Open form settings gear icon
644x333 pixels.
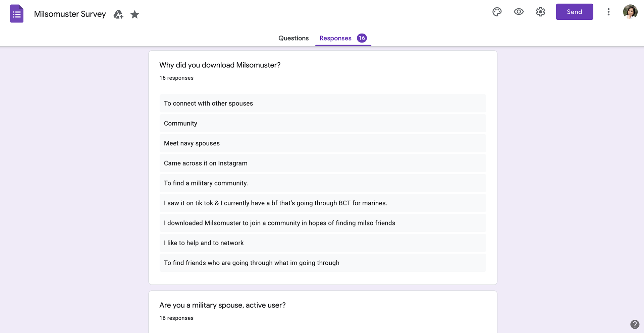[540, 12]
